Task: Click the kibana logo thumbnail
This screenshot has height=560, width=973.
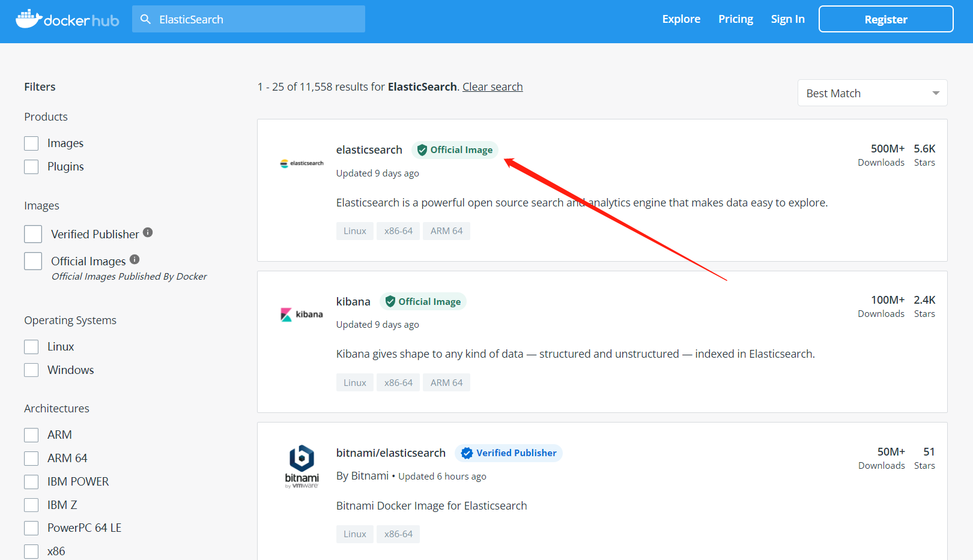Action: 302,315
